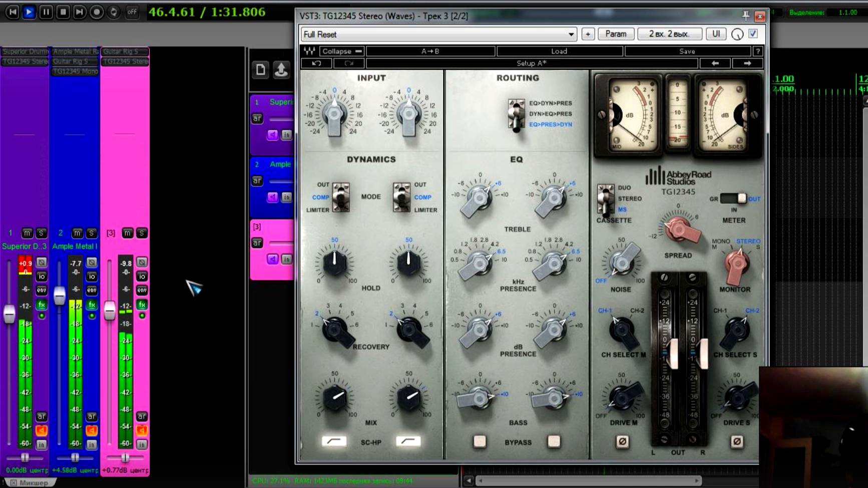
Task: Click the right DYNAMICS mode switch
Action: tap(401, 197)
